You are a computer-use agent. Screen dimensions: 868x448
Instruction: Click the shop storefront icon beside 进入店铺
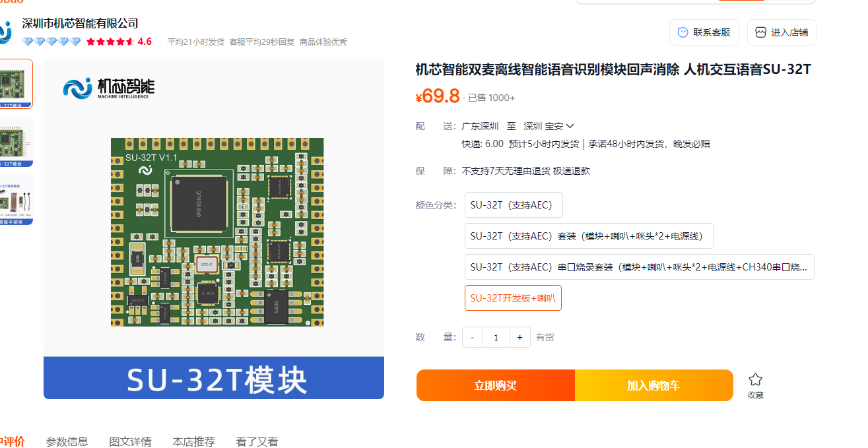[x=761, y=32]
